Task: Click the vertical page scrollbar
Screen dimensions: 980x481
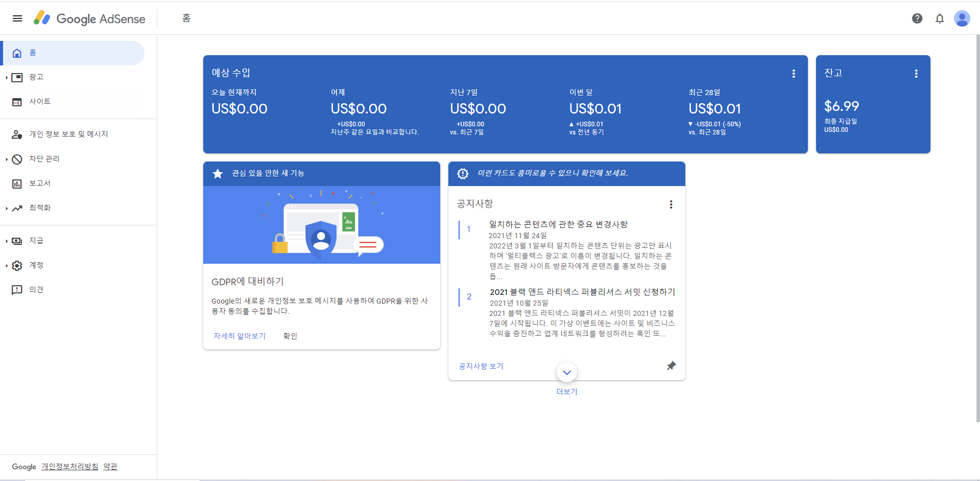Action: coord(977,229)
